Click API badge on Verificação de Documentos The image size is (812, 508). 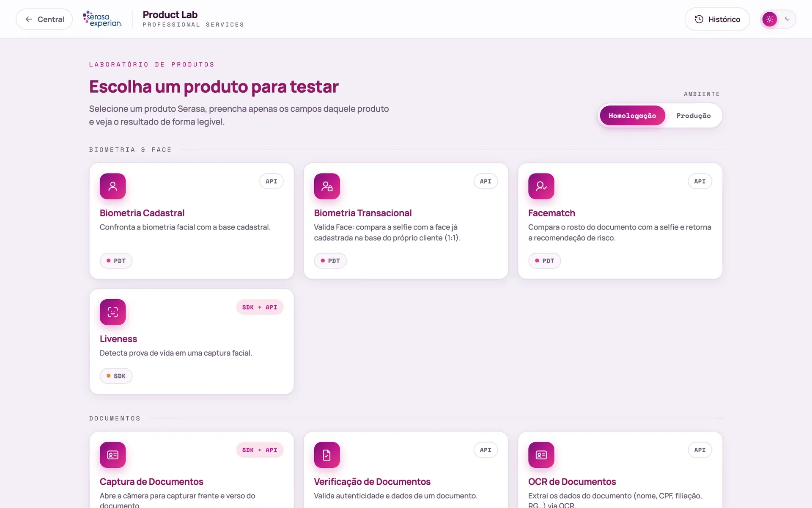[486, 450]
